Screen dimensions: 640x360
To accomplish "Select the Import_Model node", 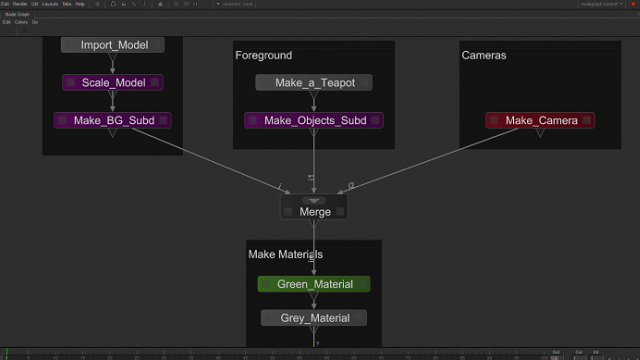I will 113,45.
